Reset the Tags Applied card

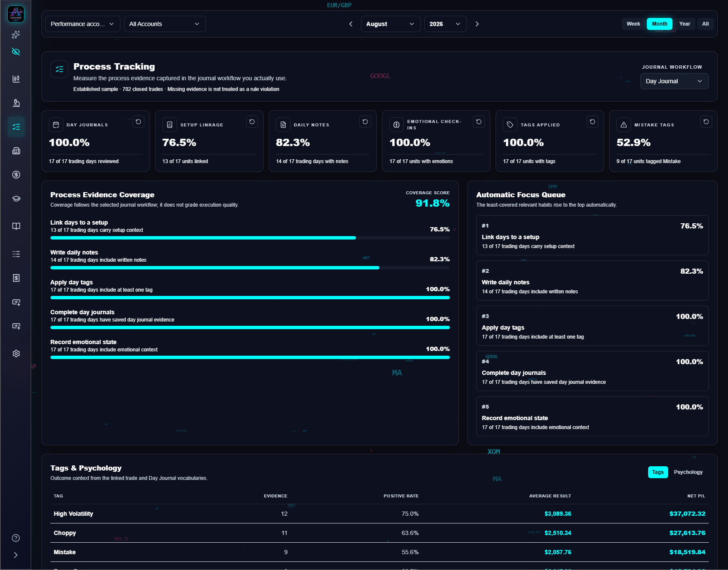click(593, 122)
